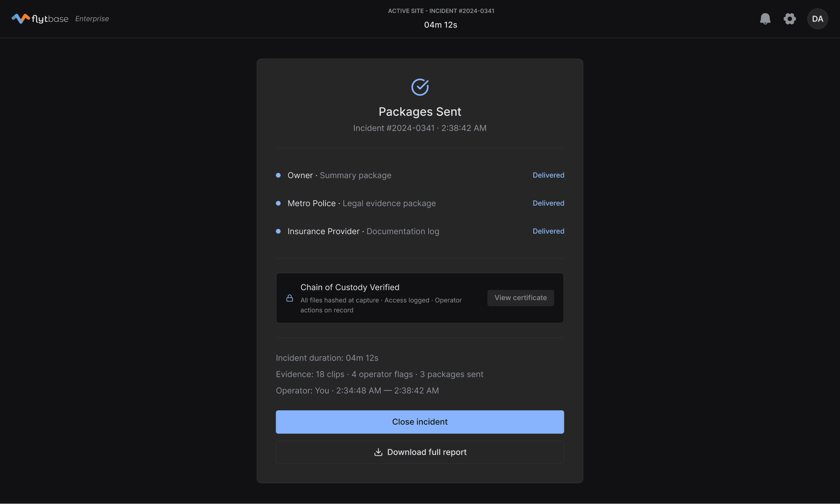Click the Packages Sent checkmark icon

pos(420,87)
